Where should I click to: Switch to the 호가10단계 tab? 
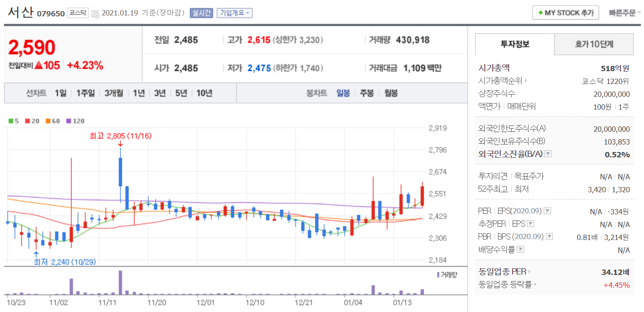pos(594,44)
